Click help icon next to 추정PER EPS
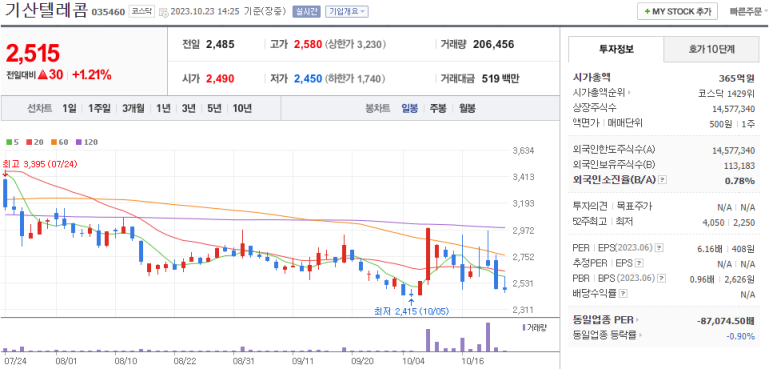Screen dimensions: 773x369 click(x=639, y=263)
